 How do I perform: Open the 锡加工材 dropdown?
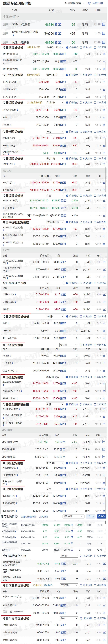point(55,159)
